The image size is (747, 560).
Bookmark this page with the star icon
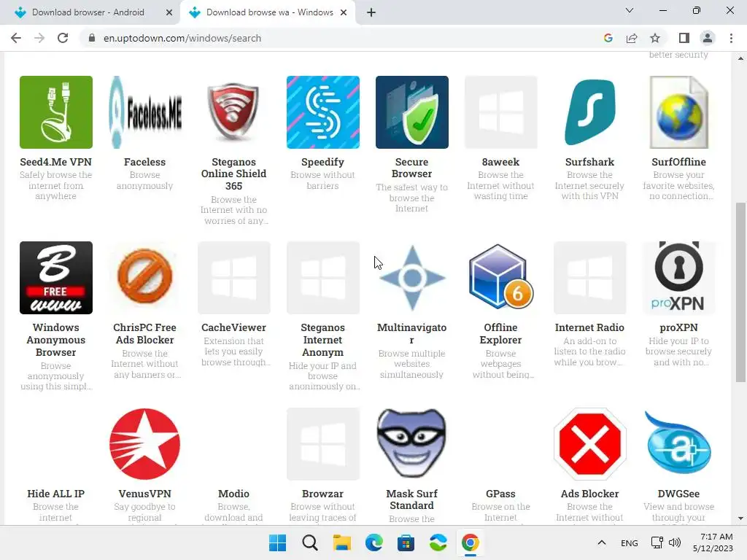655,38
